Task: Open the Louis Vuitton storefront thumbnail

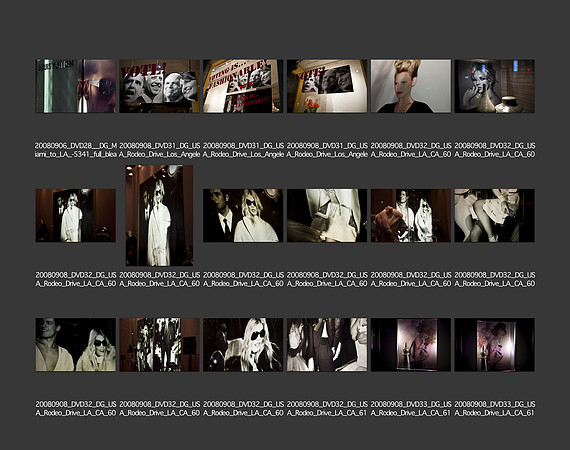Action: 76,86
